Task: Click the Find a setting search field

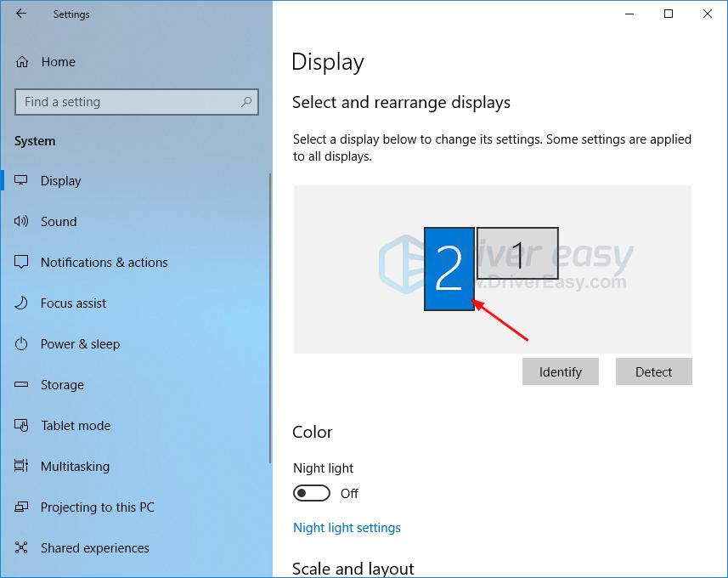Action: coord(127,101)
